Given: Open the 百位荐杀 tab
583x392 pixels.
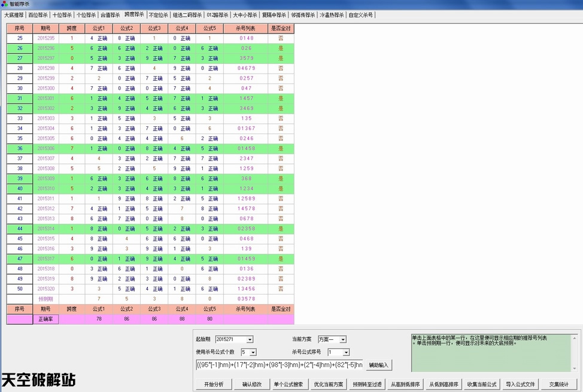Looking at the screenshot, I should [38, 15].
